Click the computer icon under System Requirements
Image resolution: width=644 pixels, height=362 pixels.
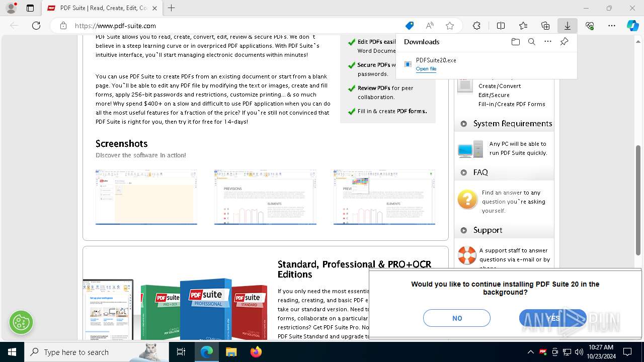pyautogui.click(x=470, y=149)
